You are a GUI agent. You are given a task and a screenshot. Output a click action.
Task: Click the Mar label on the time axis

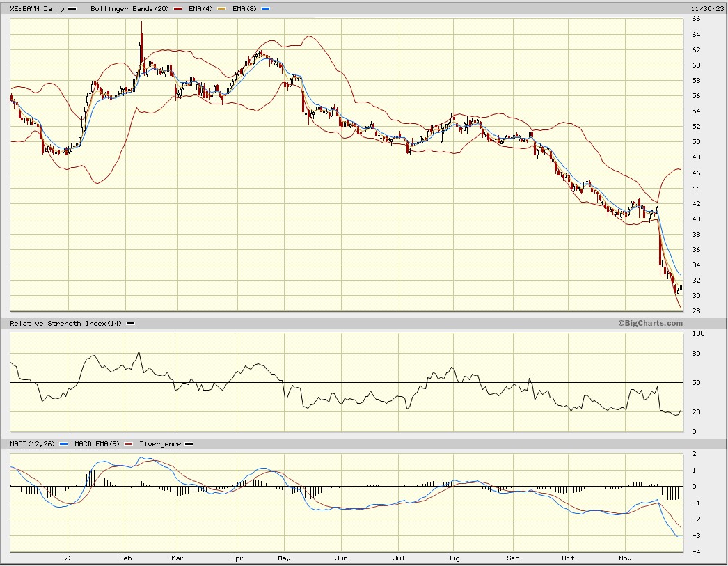point(177,558)
